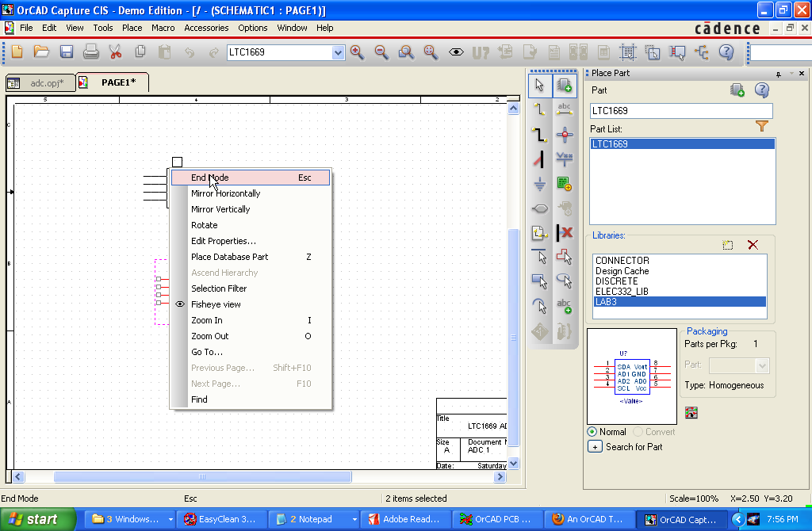This screenshot has width=812, height=531.
Task: Select the Place Polyline drawing tool
Action: (565, 256)
